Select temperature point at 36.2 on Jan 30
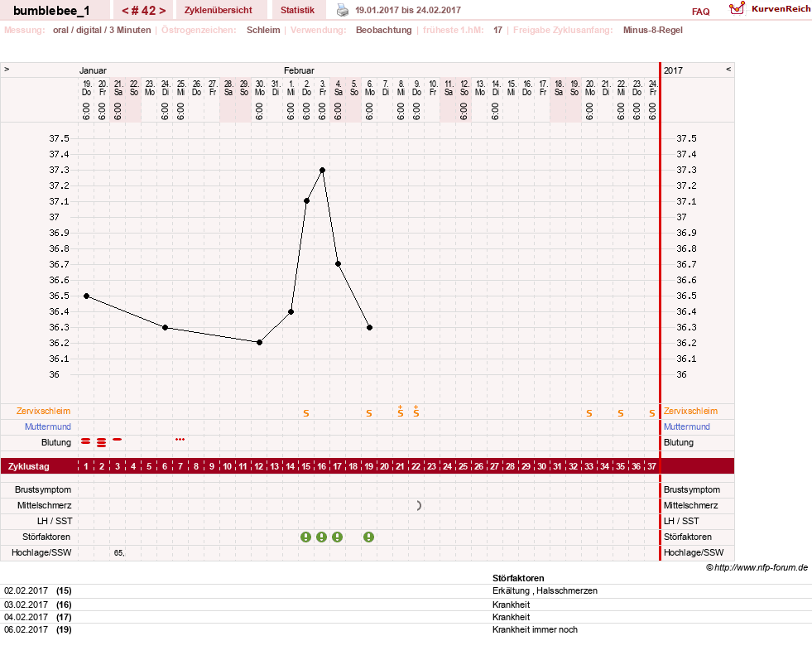 click(259, 343)
